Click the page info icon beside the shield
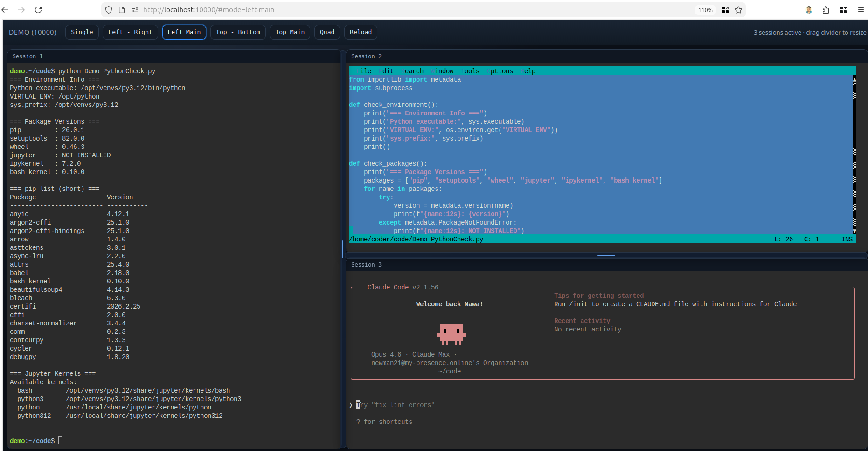This screenshot has height=451, width=868. click(x=122, y=10)
